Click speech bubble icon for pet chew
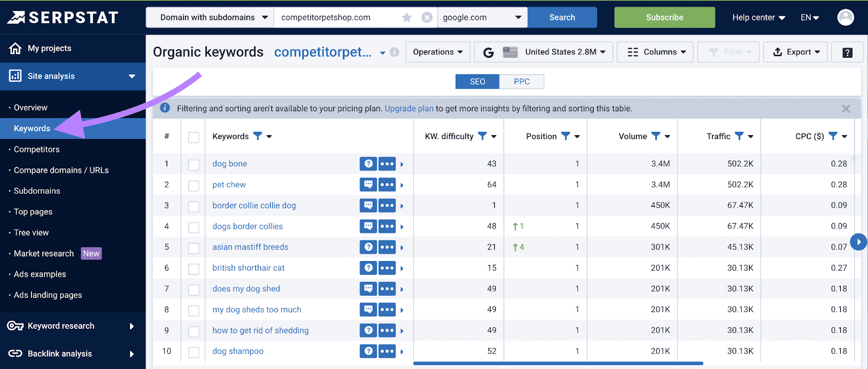The image size is (868, 369). pyautogui.click(x=368, y=184)
